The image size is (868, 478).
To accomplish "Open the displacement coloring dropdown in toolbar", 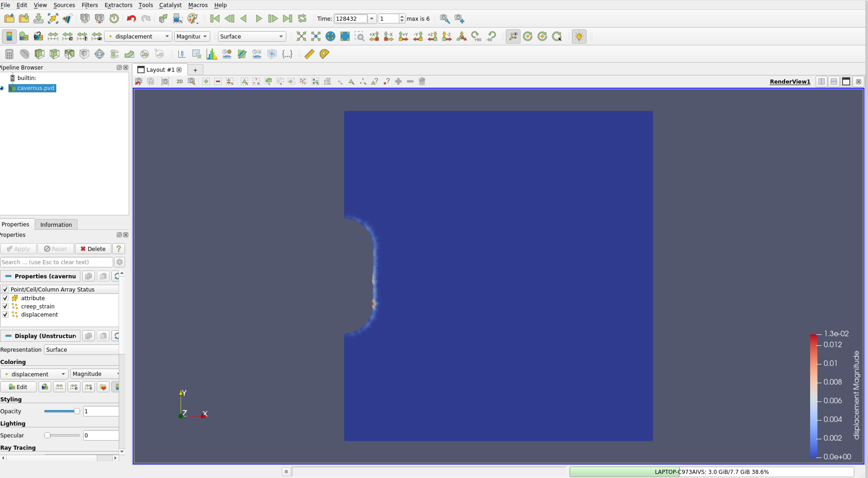I will [138, 36].
